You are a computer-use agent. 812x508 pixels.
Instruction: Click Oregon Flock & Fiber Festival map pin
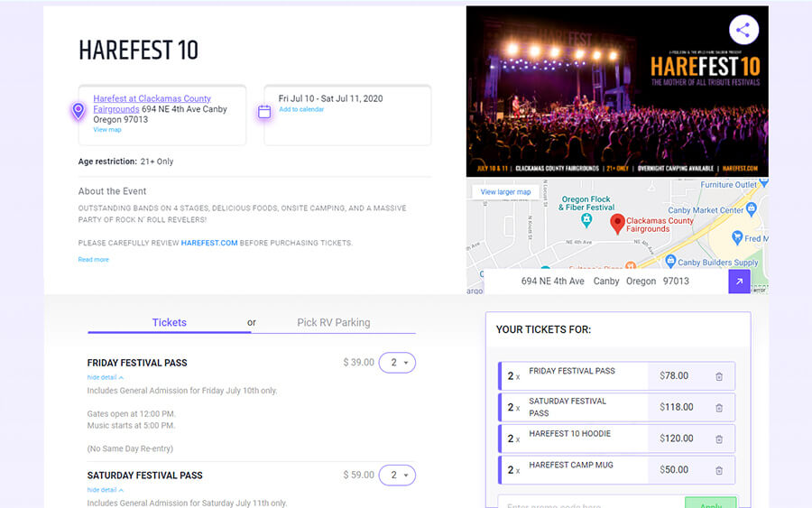[x=586, y=220]
